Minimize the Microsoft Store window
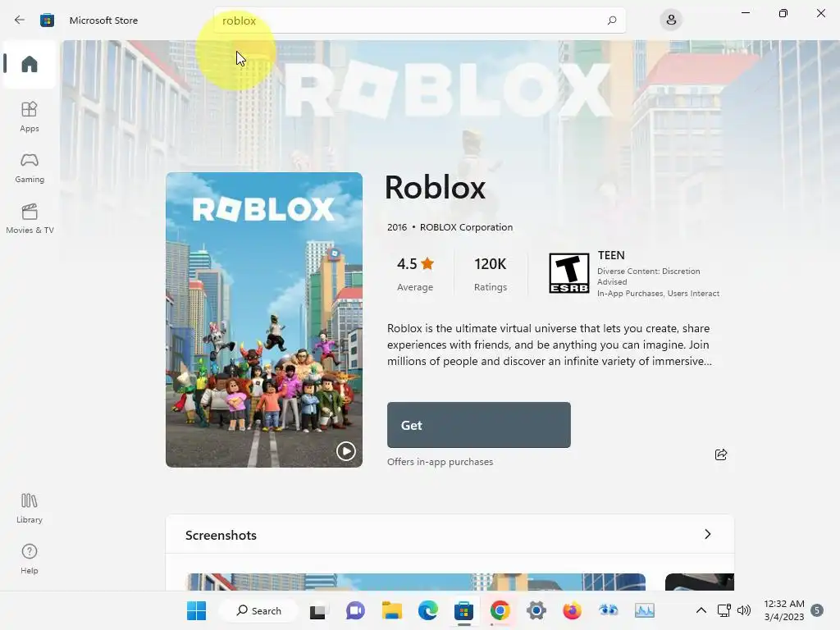This screenshot has width=840, height=630. click(x=745, y=13)
